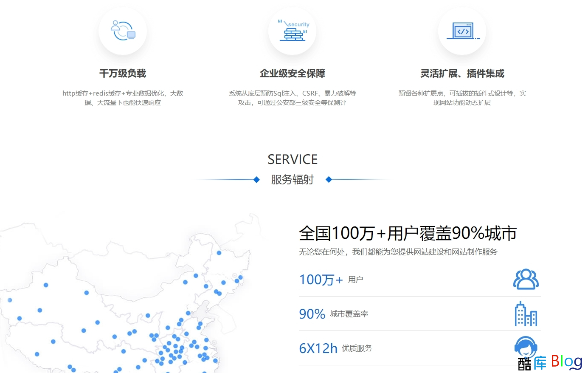The height and width of the screenshot is (373, 588).
Task: Click the 灵活扩展、插件集成 heading
Action: [462, 73]
